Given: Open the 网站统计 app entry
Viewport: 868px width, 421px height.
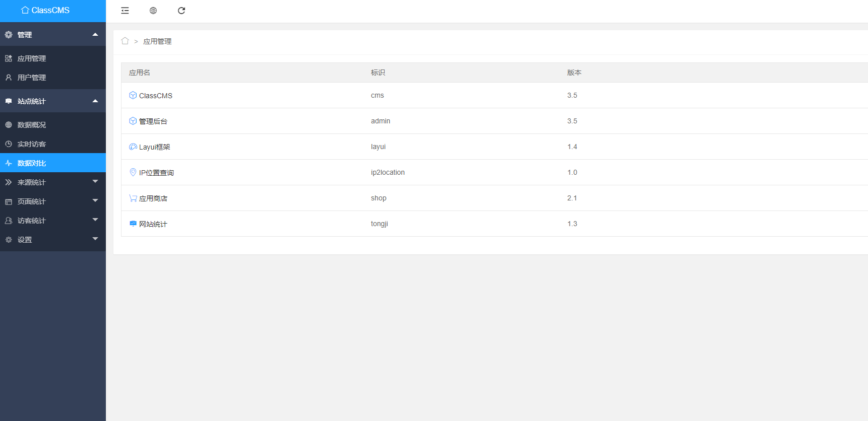Looking at the screenshot, I should [153, 224].
